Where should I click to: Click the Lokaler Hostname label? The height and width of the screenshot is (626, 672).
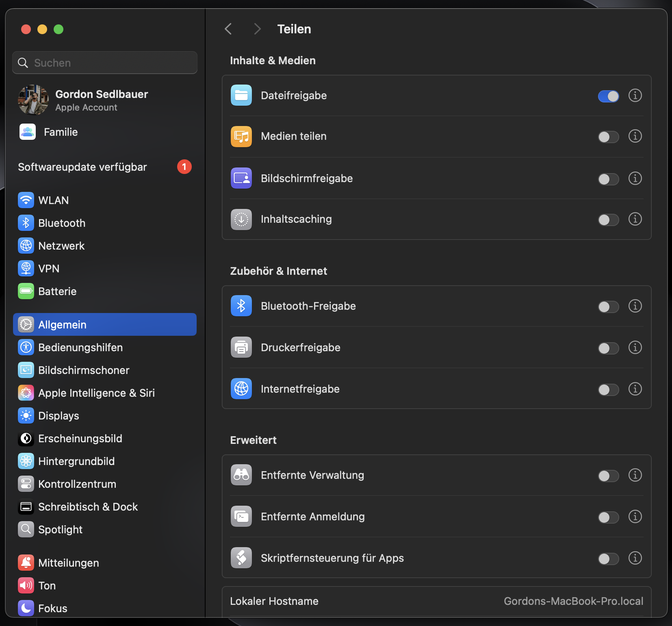click(274, 601)
